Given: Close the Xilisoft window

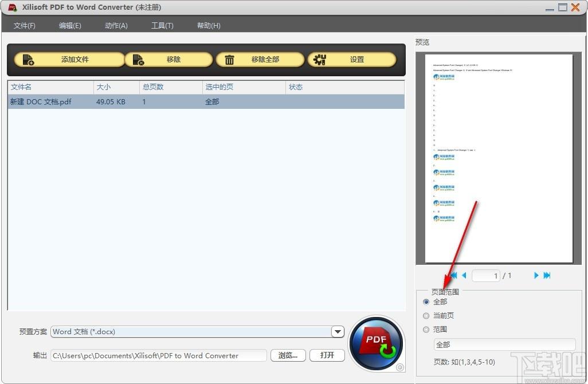Looking at the screenshot, I should pyautogui.click(x=575, y=7).
